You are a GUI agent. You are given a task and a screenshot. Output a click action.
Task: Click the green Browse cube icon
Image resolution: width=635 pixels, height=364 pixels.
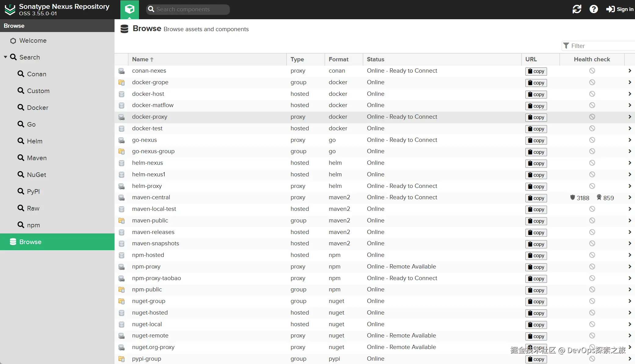click(130, 9)
